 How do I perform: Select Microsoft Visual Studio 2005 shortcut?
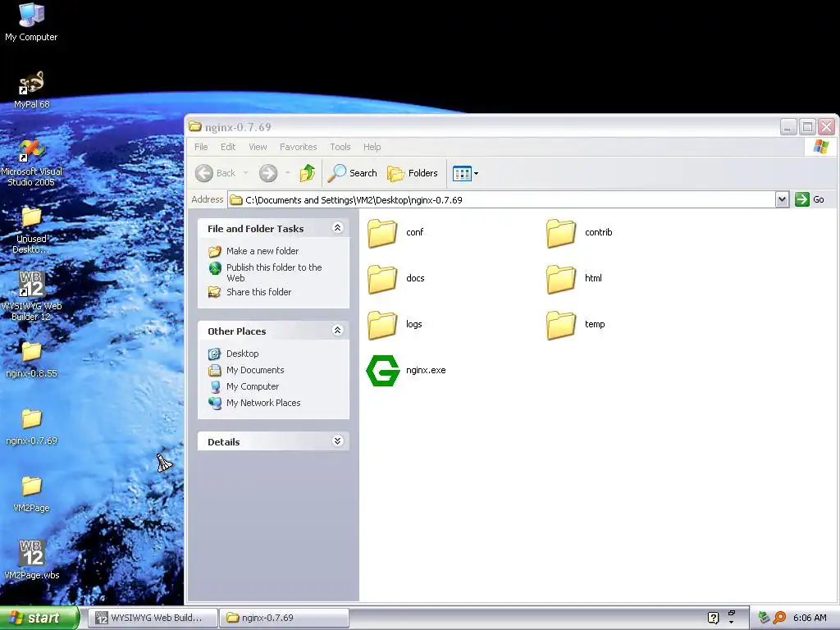pos(31,162)
